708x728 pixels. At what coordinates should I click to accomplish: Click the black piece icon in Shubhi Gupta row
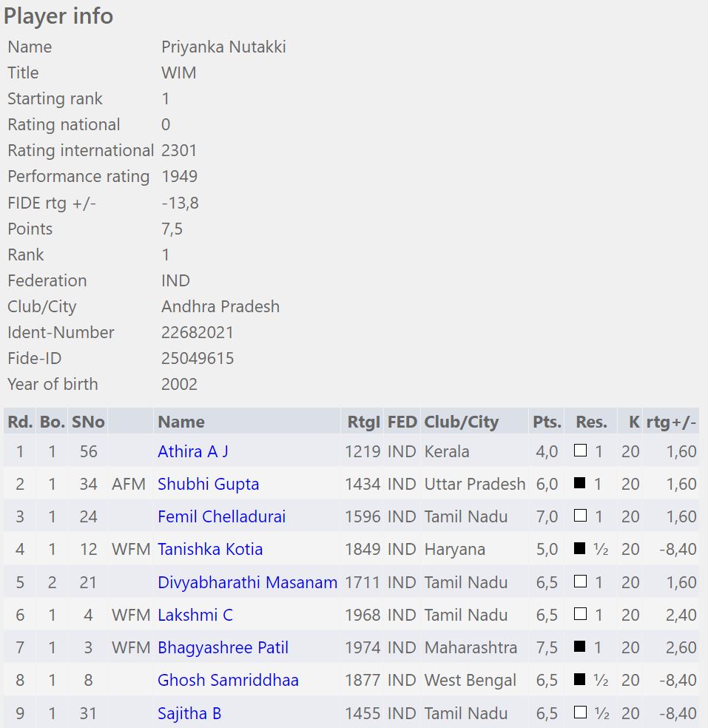580,484
